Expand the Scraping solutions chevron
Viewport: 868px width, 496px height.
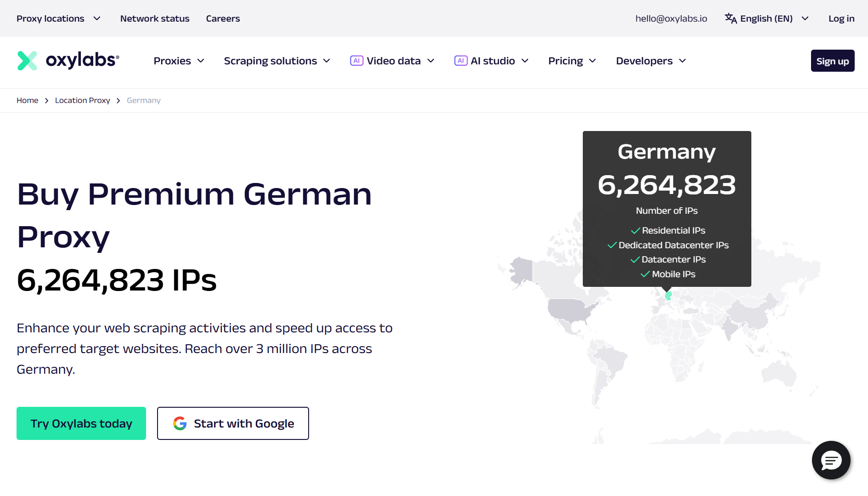(x=327, y=61)
